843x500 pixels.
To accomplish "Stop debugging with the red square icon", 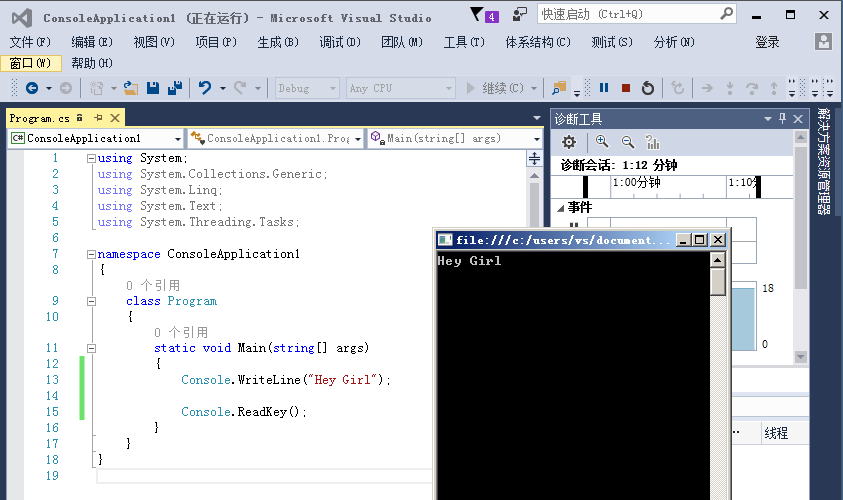I will pos(625,88).
